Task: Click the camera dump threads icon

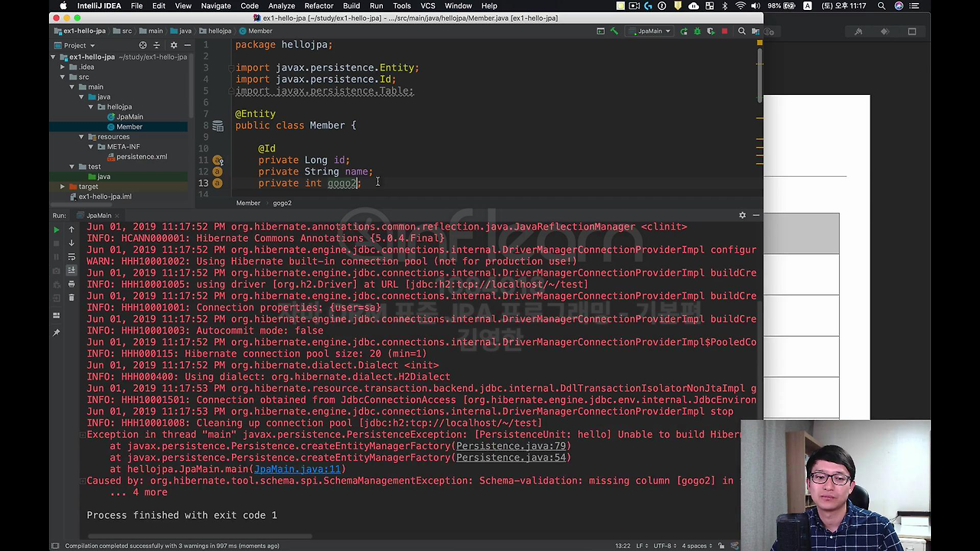Action: coord(56,270)
